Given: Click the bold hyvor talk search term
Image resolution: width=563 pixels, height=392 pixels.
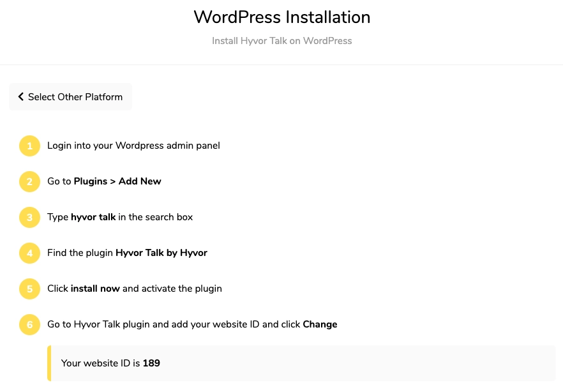Looking at the screenshot, I should [x=93, y=217].
